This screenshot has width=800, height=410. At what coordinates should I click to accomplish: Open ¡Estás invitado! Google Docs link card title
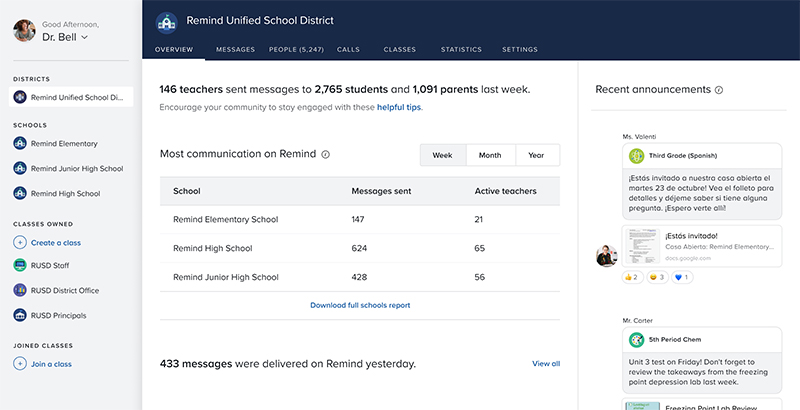click(691, 236)
